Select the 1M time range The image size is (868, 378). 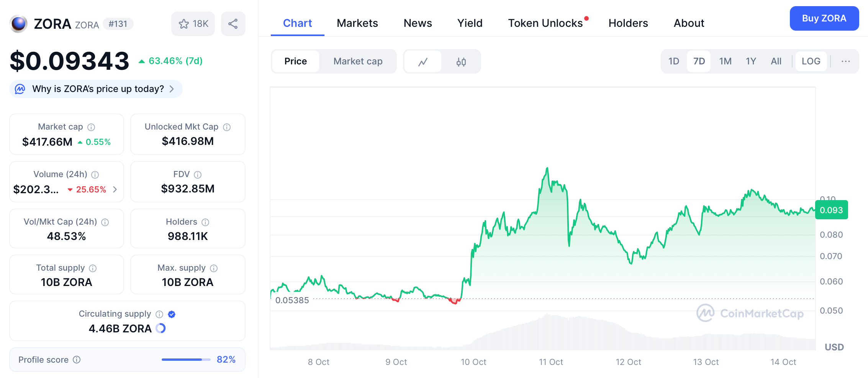click(725, 61)
